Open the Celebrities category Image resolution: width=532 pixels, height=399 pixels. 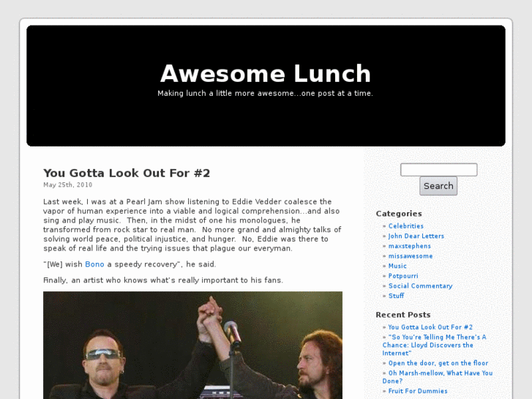(406, 225)
